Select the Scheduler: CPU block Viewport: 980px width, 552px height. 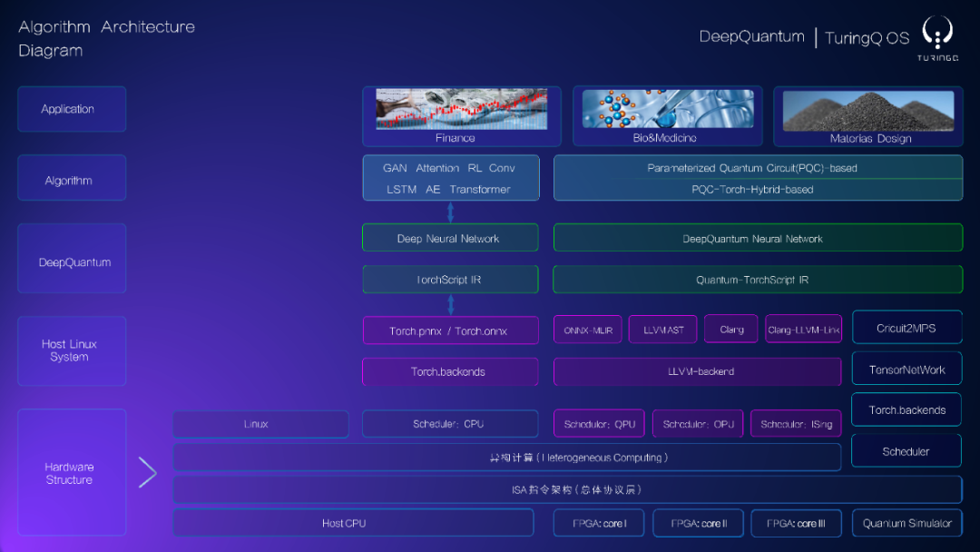pos(450,424)
